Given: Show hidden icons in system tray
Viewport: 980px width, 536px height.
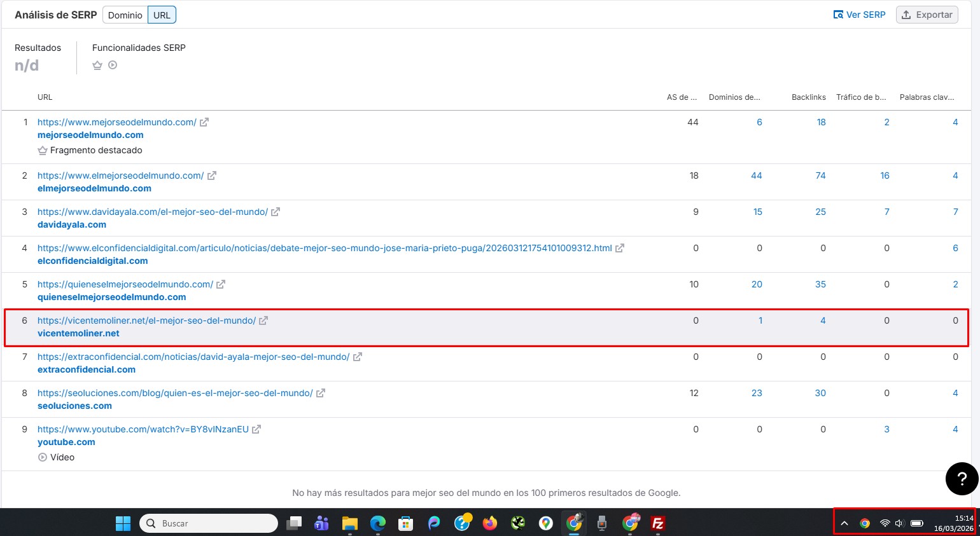Looking at the screenshot, I should point(844,523).
